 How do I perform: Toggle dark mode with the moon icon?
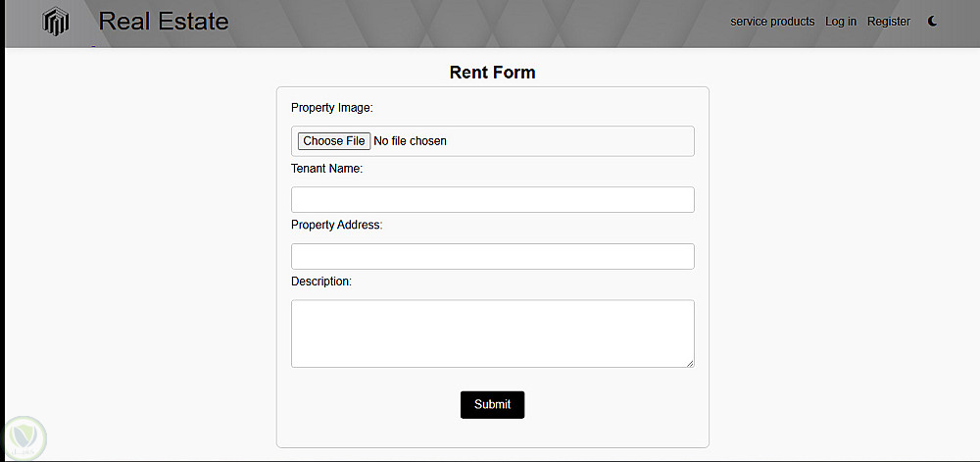click(932, 22)
